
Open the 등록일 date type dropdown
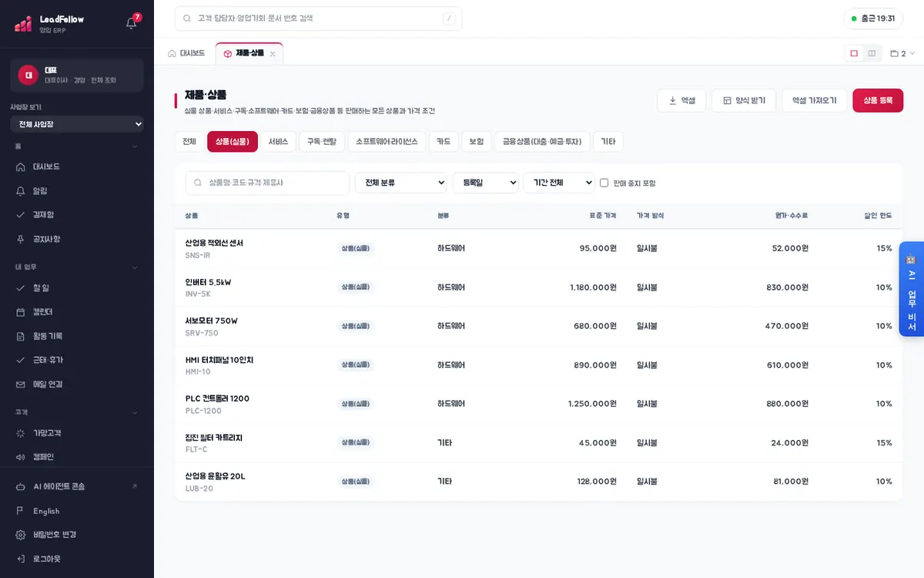[x=486, y=183]
